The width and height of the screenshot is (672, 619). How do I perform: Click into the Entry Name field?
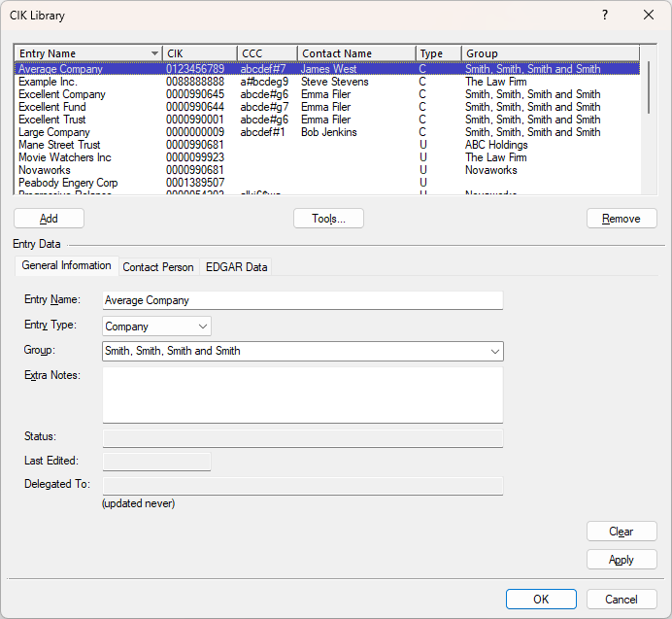pos(302,300)
